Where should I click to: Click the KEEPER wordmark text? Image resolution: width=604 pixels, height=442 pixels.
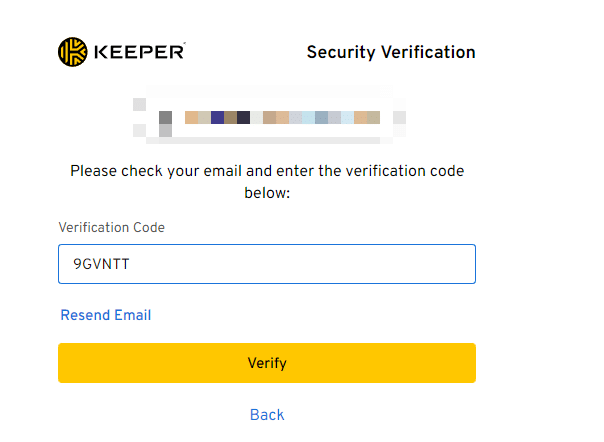(139, 51)
